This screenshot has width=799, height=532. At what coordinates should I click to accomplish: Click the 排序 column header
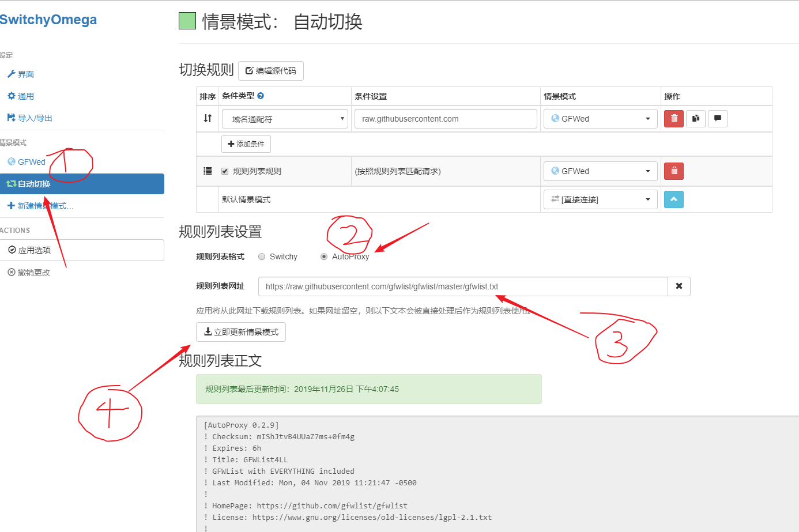click(208, 96)
